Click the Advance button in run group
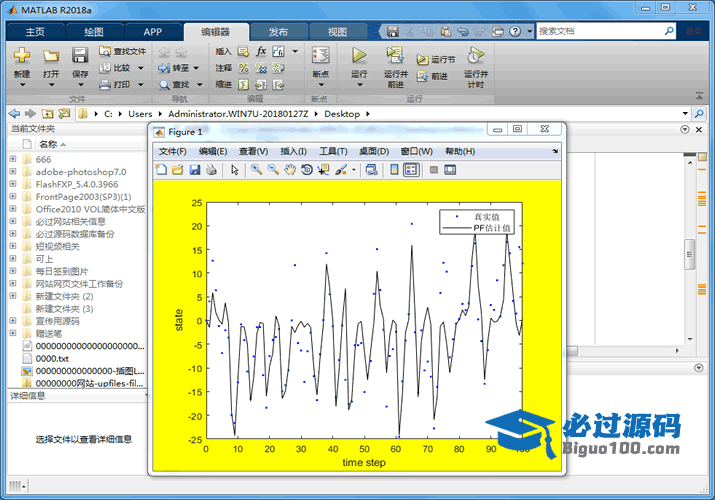Screen dimensions: 715x500 [432, 76]
